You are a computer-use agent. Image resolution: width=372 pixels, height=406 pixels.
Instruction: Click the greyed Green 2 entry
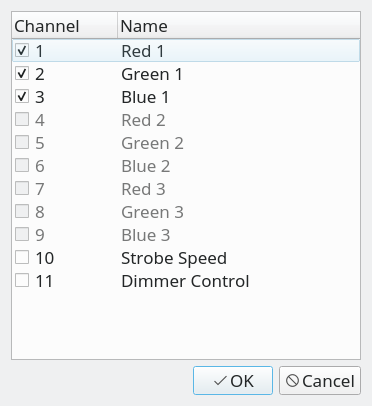[152, 143]
